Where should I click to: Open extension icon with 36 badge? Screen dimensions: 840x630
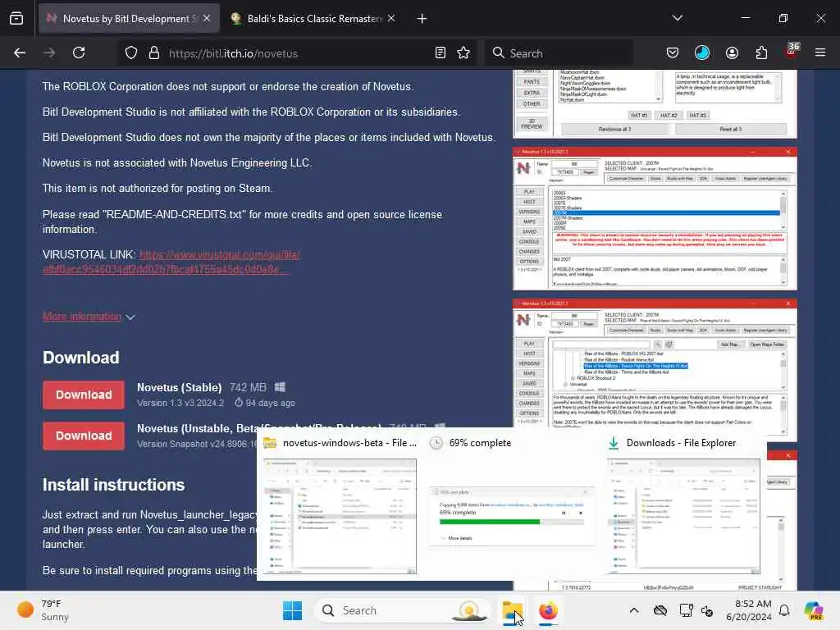click(x=792, y=52)
